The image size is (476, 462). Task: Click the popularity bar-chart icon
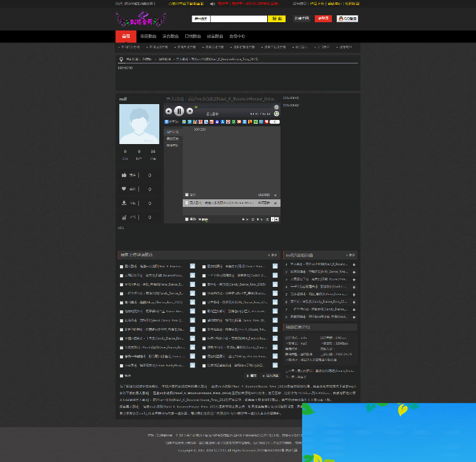[124, 217]
